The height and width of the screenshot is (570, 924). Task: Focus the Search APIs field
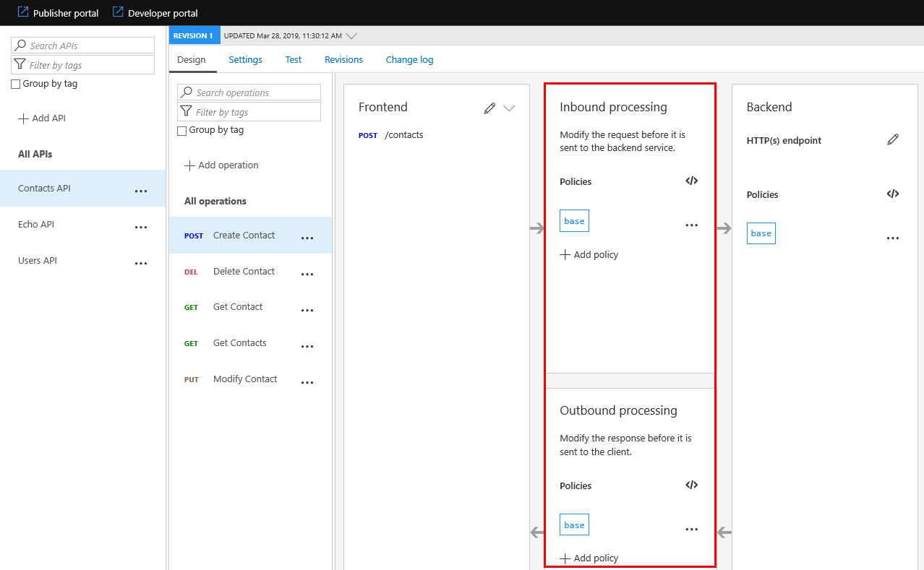(83, 46)
